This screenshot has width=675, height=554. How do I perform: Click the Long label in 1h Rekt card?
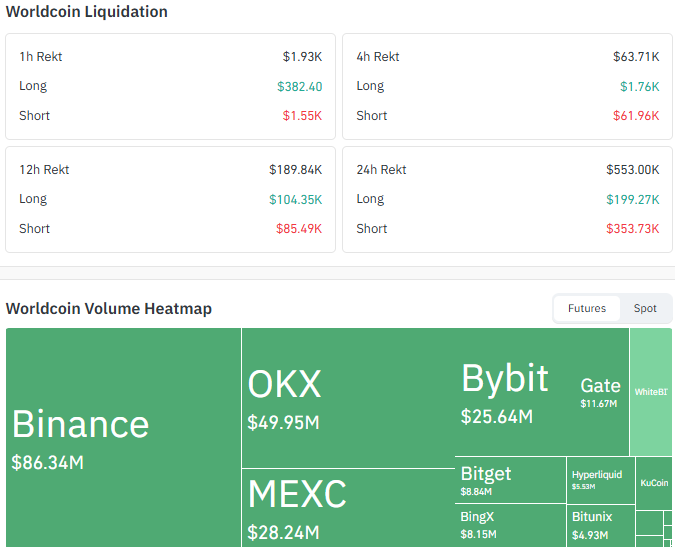pyautogui.click(x=33, y=86)
